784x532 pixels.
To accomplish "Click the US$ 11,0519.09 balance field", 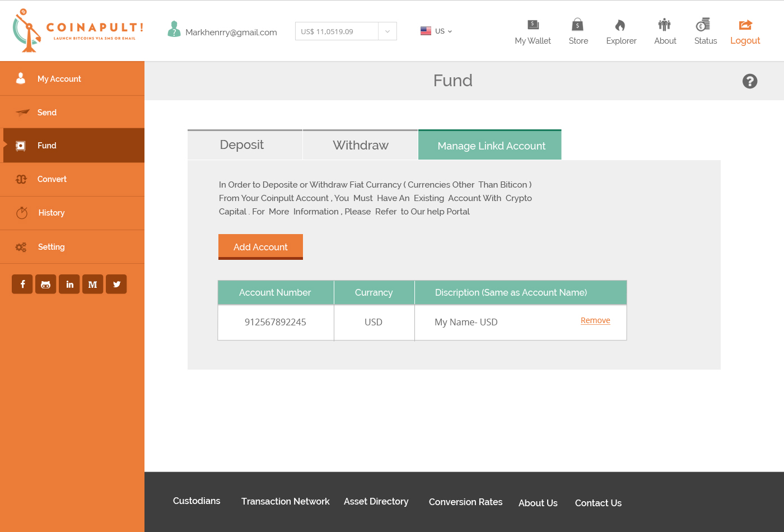I will click(337, 31).
